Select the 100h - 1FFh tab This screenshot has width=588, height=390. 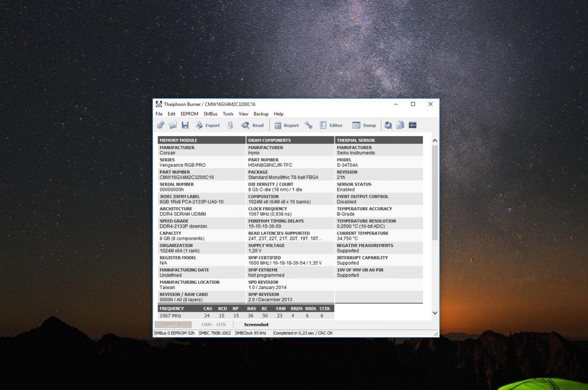coord(213,325)
